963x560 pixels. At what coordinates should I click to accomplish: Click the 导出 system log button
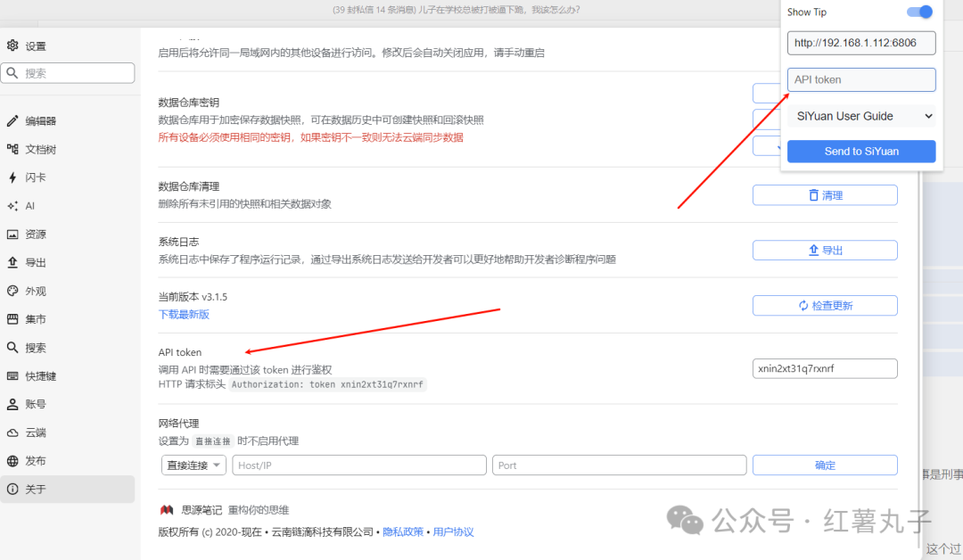click(x=825, y=251)
